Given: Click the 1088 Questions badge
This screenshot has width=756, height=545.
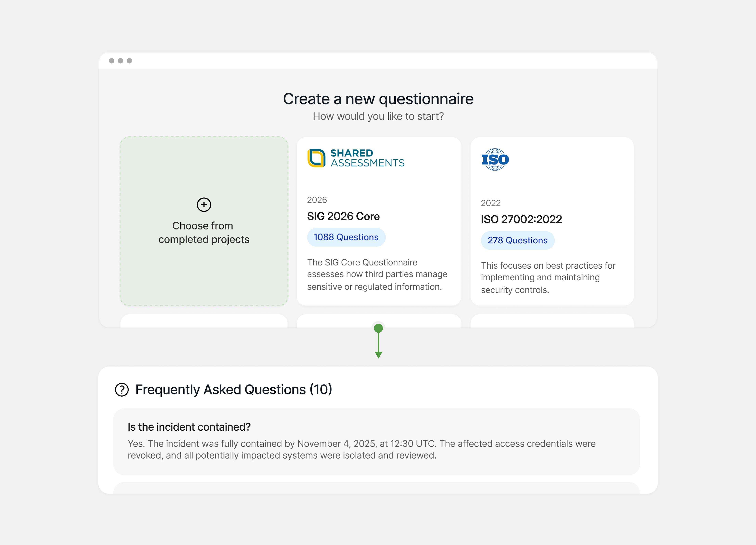Looking at the screenshot, I should 346,237.
